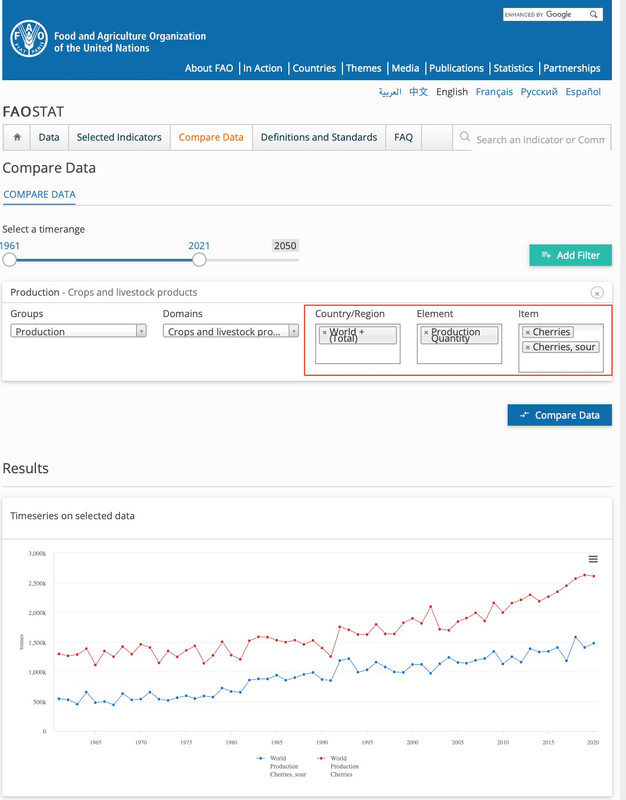Open Countries menu item
The height and width of the screenshot is (800, 626).
314,68
